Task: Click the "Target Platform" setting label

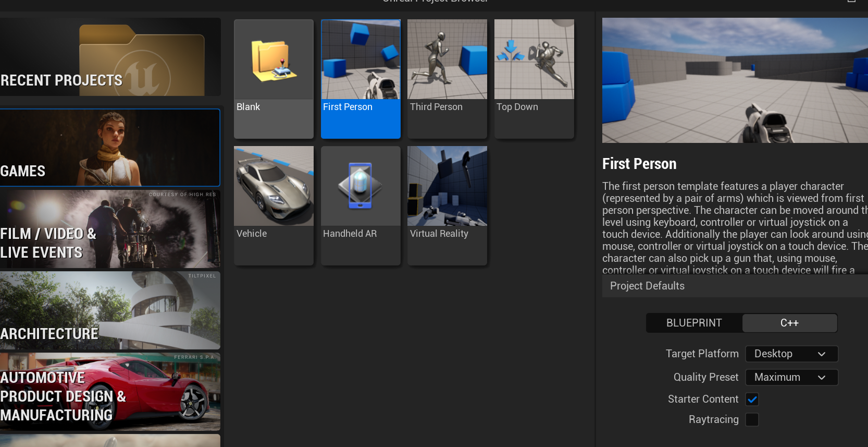Action: click(702, 354)
